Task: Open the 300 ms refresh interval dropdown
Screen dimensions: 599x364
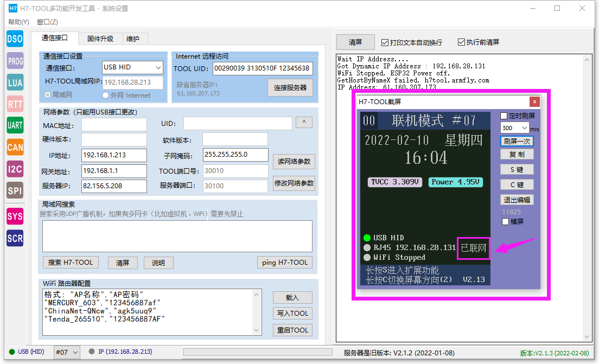Action: (514, 128)
